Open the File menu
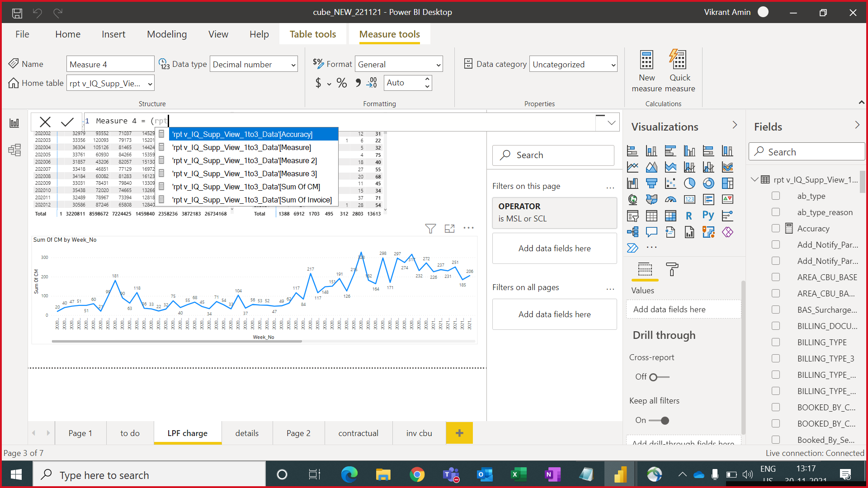The image size is (868, 488). click(22, 34)
